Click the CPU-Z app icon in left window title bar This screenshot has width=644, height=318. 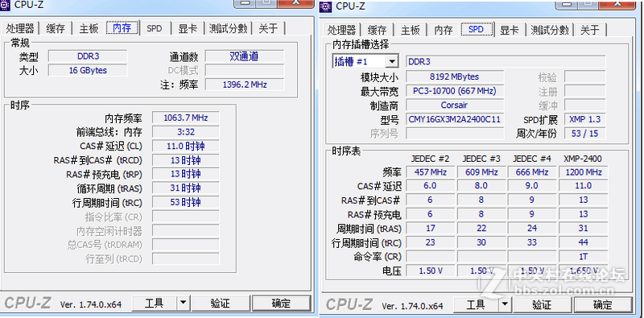(x=5, y=5)
